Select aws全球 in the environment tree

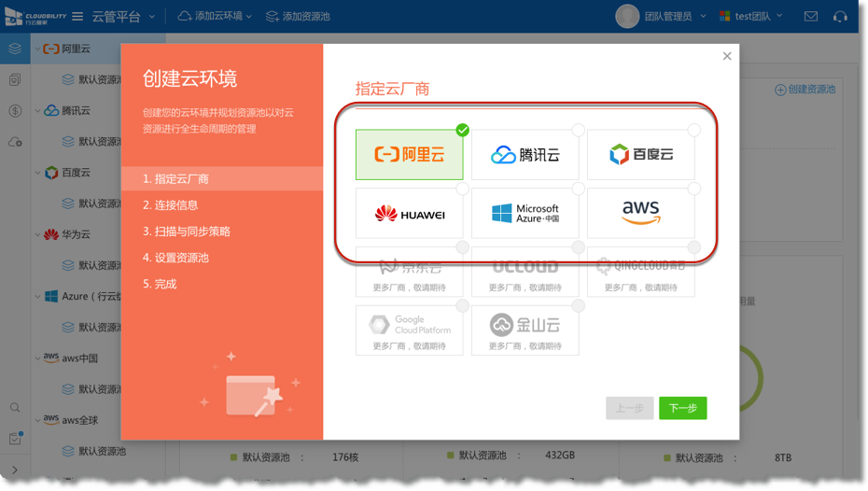point(79,420)
